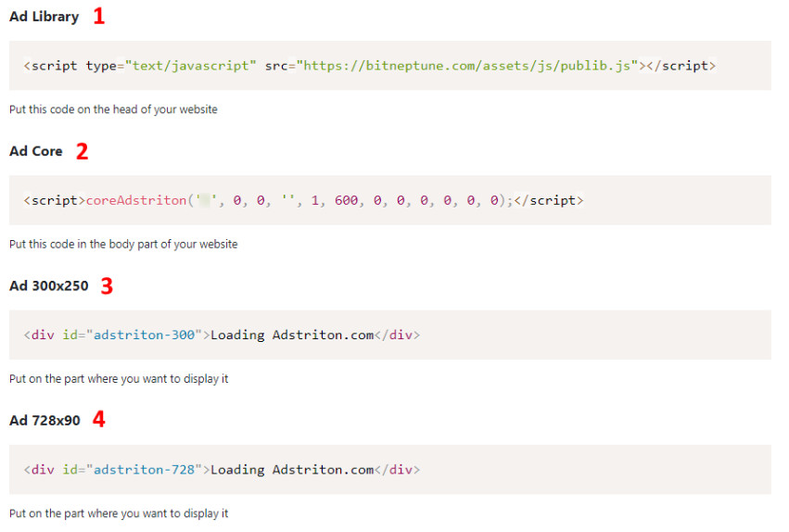Click "Put this code in the body part" note

[123, 245]
